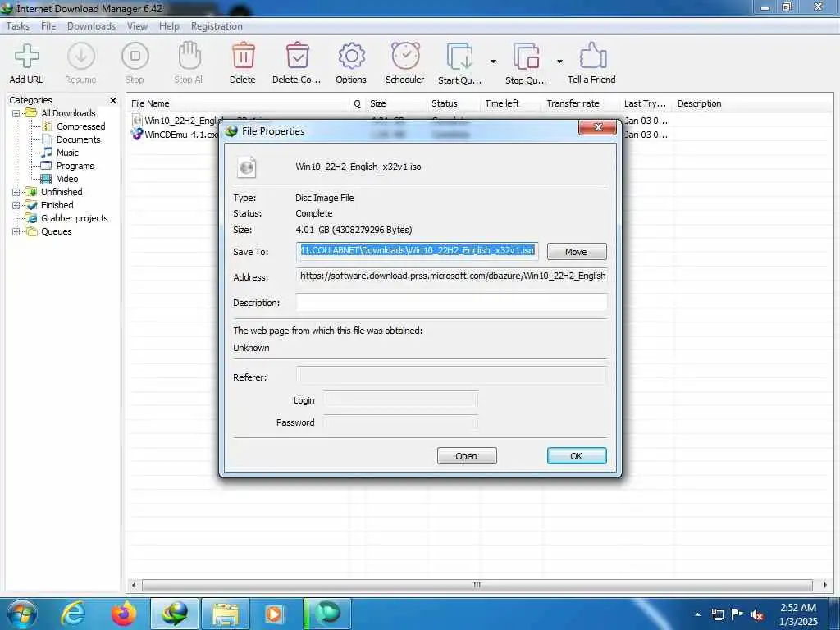Click the muted volume tray icon
The height and width of the screenshot is (630, 840).
757,615
